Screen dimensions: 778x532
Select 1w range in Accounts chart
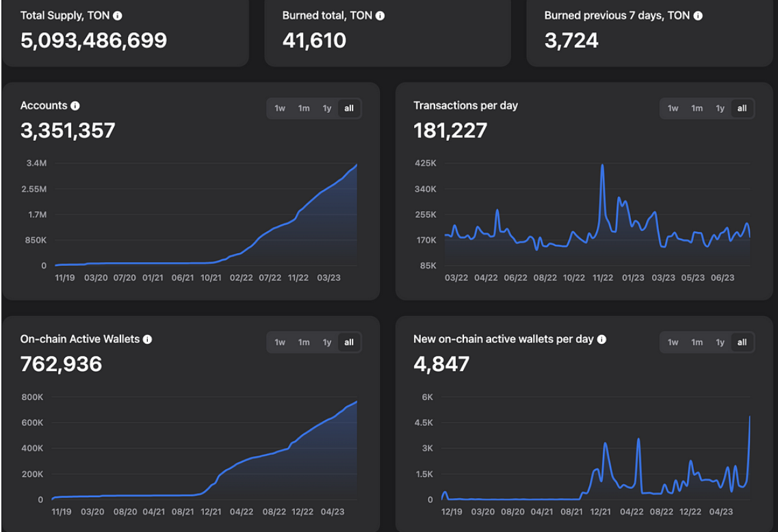[x=280, y=108]
